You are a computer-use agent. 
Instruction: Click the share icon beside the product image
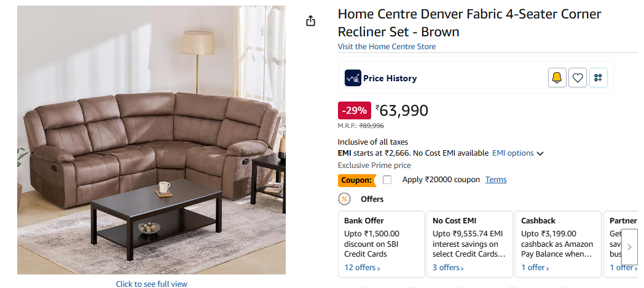[310, 22]
